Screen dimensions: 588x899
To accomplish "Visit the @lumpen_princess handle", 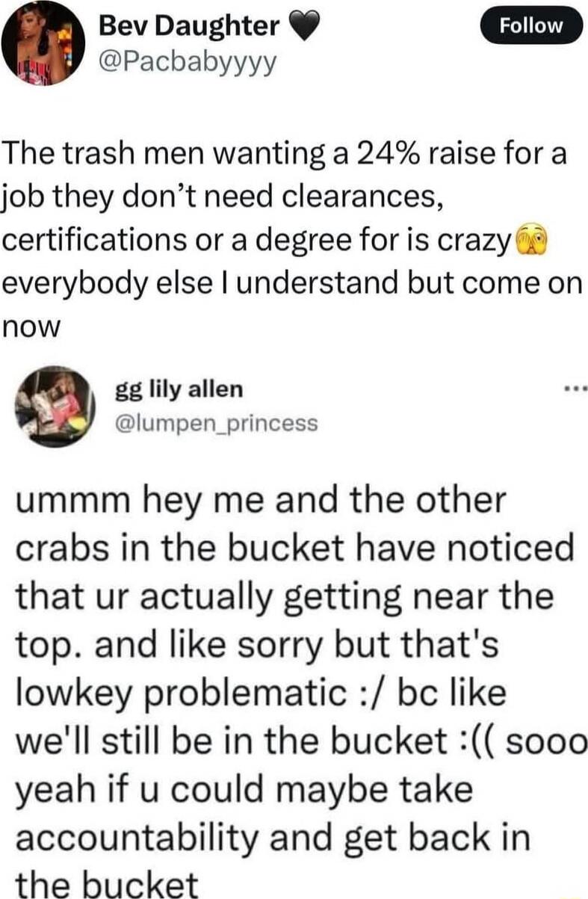I will coord(217,423).
